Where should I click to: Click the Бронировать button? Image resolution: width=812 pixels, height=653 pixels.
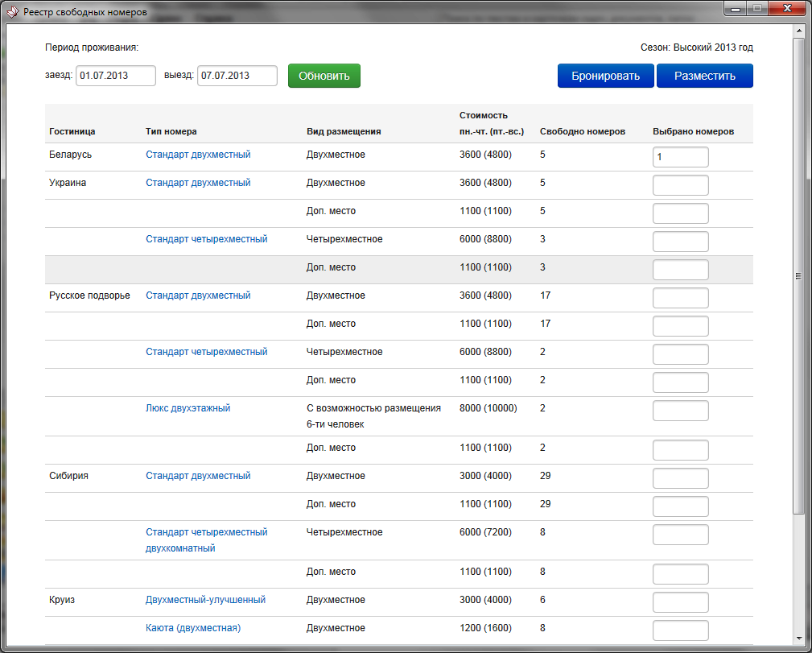[x=605, y=76]
